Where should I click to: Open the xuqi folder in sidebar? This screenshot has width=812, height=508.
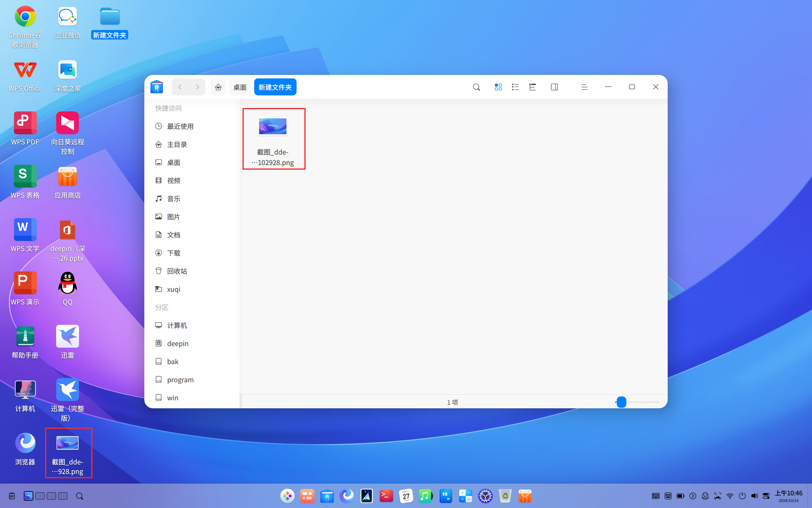(x=192, y=289)
